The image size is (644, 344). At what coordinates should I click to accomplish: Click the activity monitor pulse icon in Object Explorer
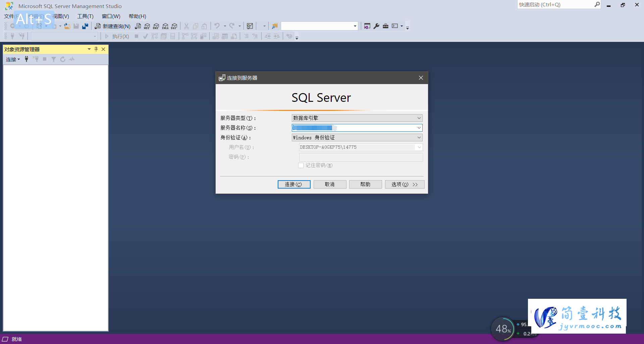72,59
